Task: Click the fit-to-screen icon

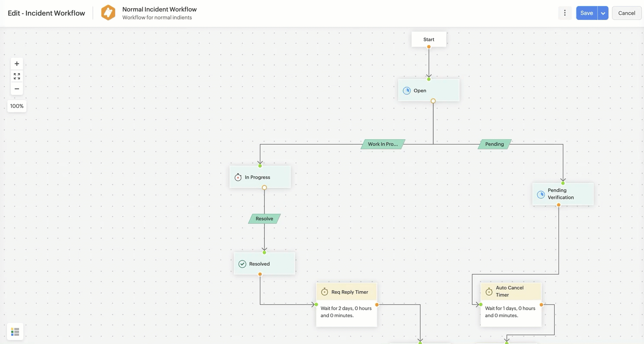Action: pyautogui.click(x=16, y=76)
